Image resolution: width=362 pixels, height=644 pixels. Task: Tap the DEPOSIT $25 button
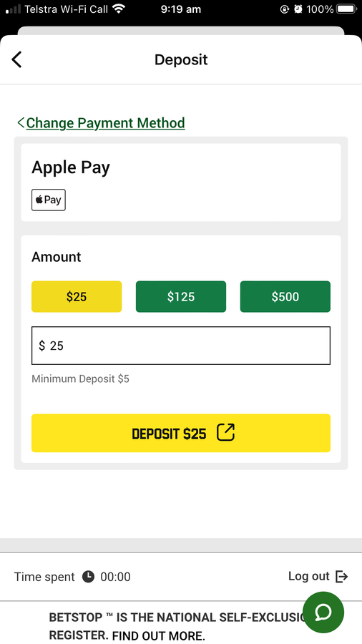click(181, 433)
